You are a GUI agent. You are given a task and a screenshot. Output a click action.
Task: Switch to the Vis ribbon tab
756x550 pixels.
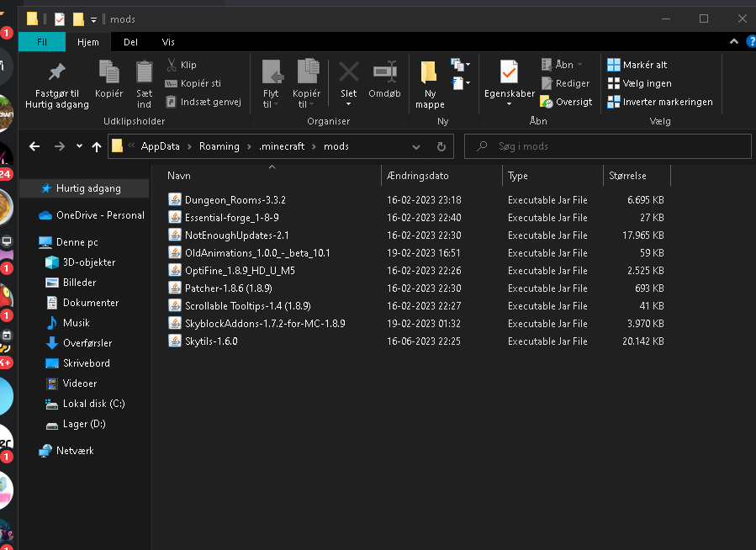pyautogui.click(x=168, y=42)
